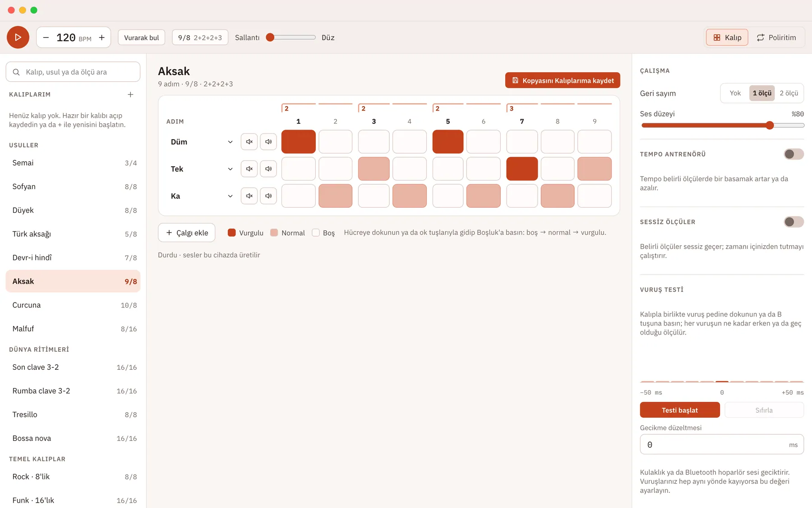Open the Son clave 3-2 pattern
Screen dimensions: 812x508
click(73, 368)
